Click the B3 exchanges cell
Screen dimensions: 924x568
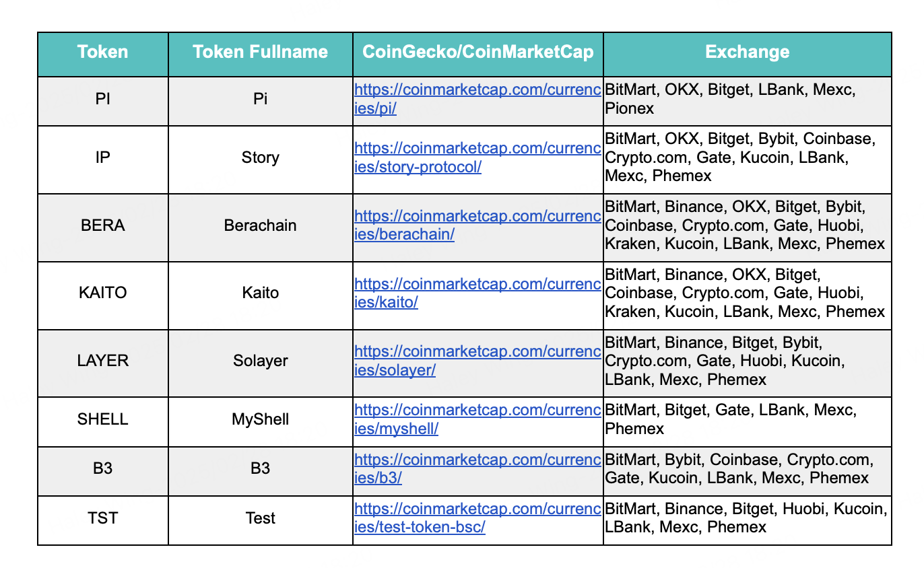click(x=748, y=469)
